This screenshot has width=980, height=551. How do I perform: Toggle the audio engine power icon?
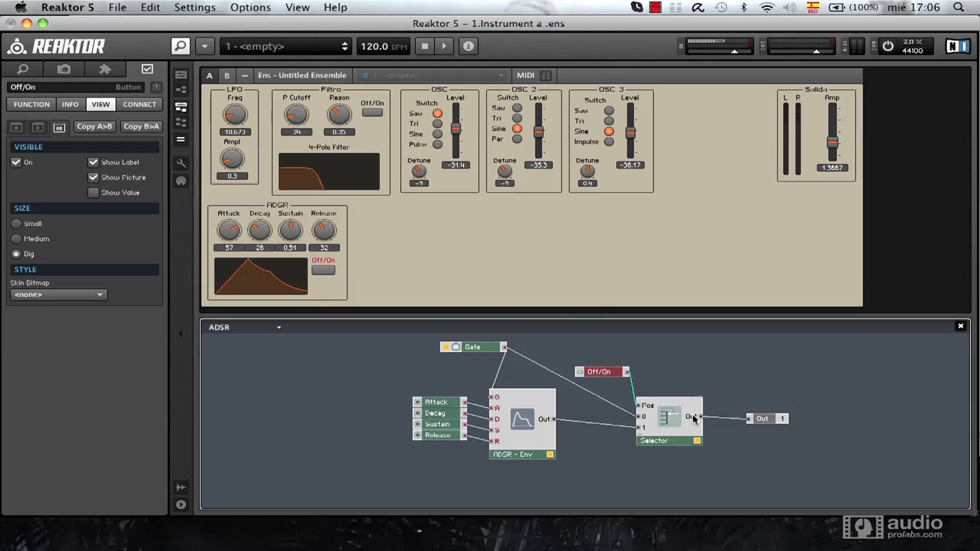(x=888, y=46)
